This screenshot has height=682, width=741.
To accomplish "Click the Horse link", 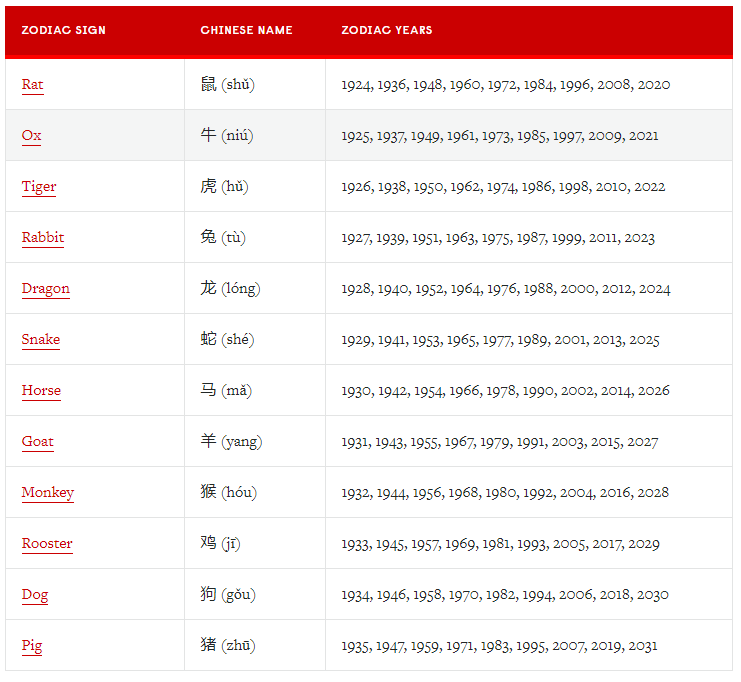I will click(41, 391).
